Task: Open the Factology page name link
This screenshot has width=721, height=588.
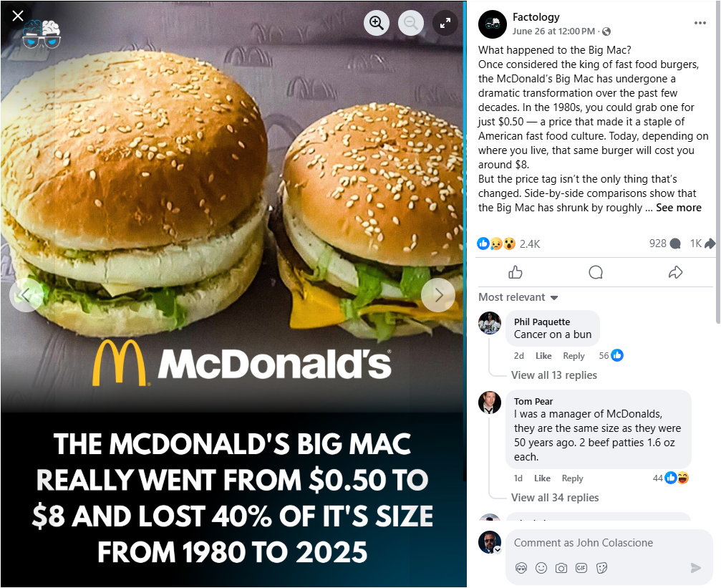Action: pos(536,17)
